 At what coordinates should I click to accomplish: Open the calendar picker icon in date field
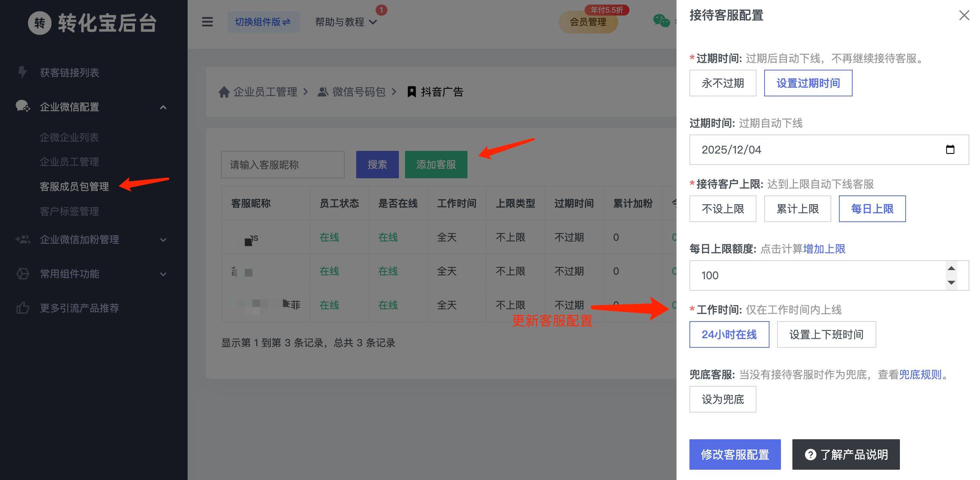tap(950, 149)
